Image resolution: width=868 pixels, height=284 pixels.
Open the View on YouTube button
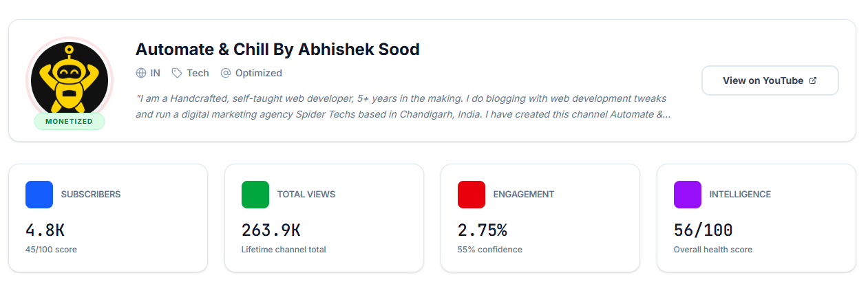[x=770, y=80]
